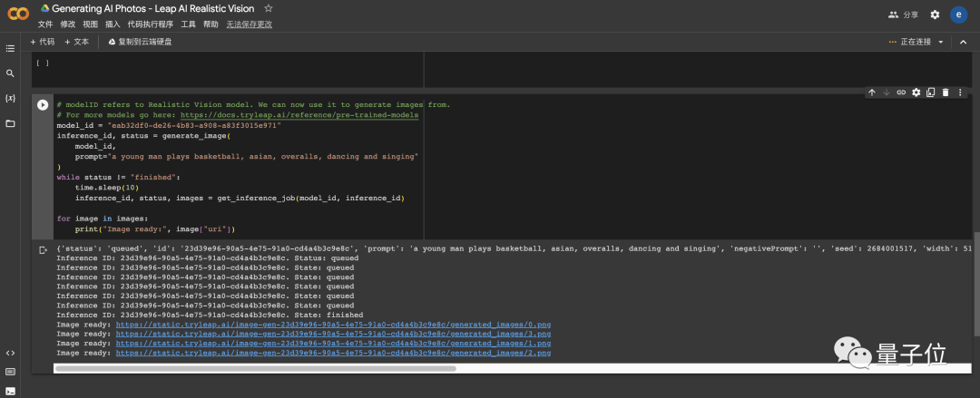980x398 pixels.
Task: Delete the current cell with trash icon
Action: pos(945,92)
